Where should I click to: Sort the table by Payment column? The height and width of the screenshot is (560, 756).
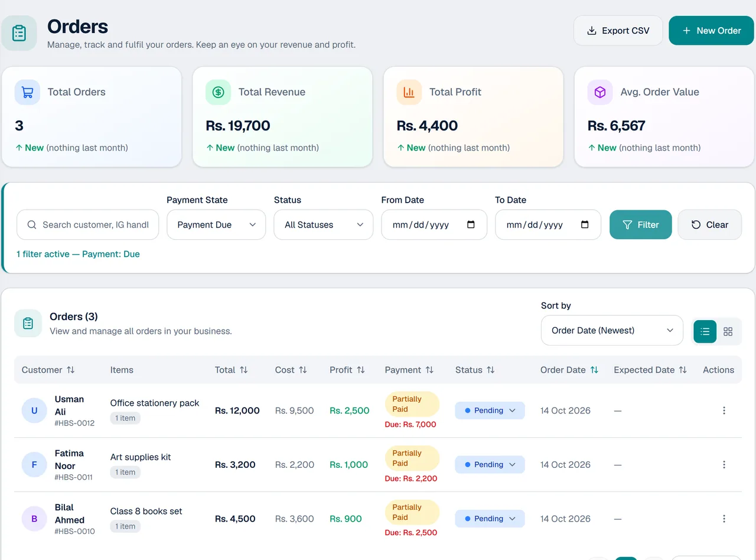pos(409,370)
